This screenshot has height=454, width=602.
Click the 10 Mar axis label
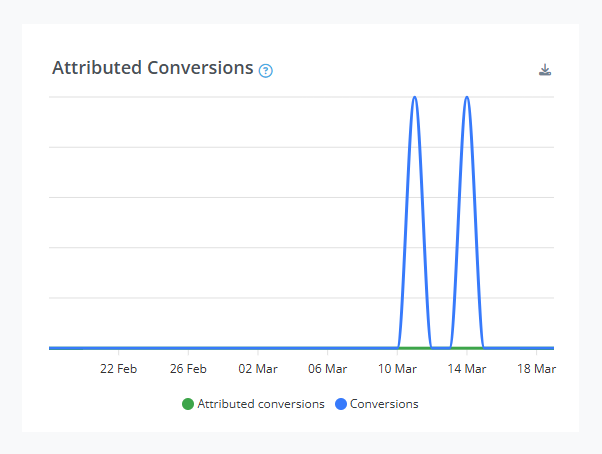397,369
